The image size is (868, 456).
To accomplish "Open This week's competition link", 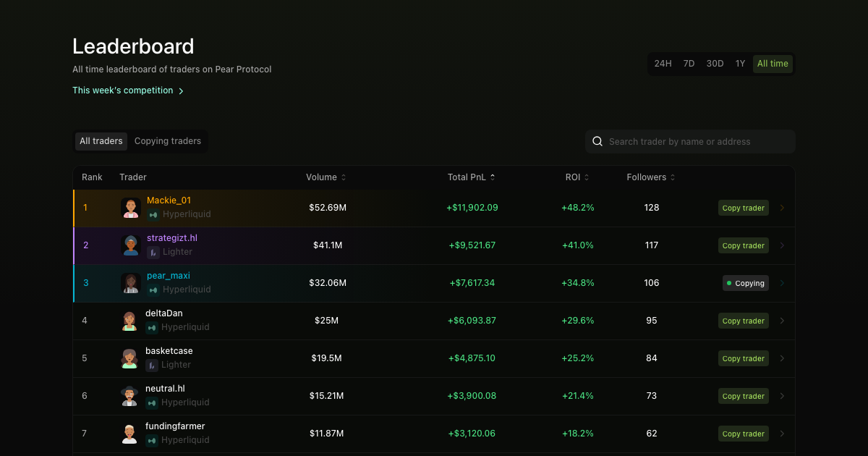I will (x=128, y=90).
